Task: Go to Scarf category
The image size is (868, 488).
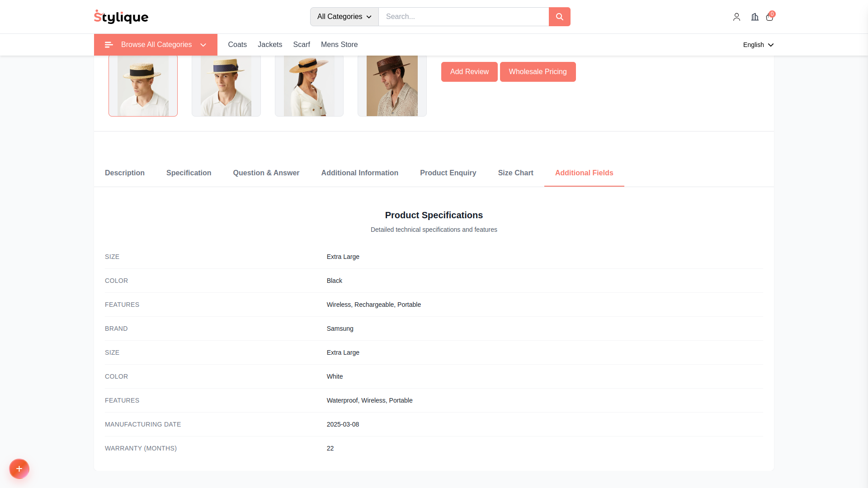Action: [x=302, y=45]
